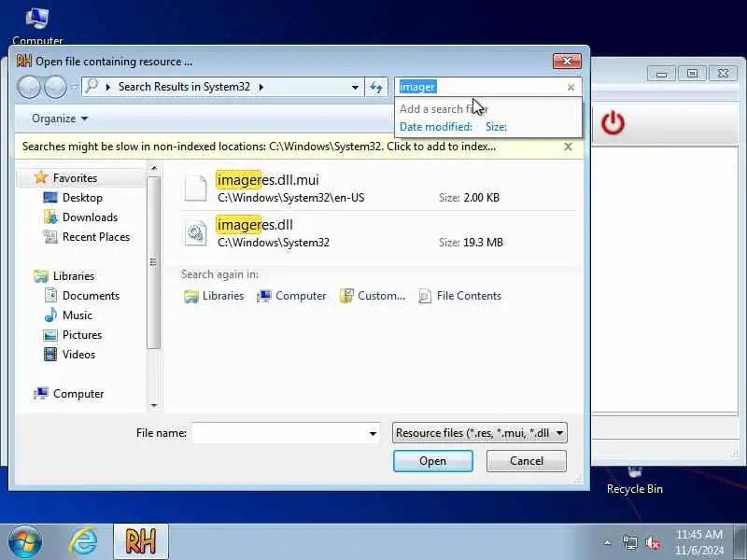Clear the search box with the X
This screenshot has height=560, width=747.
[571, 87]
